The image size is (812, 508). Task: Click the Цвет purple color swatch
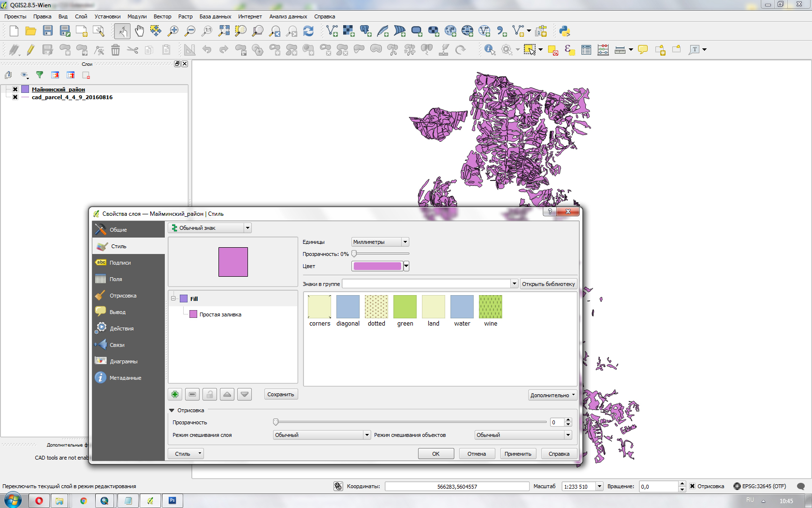point(377,266)
